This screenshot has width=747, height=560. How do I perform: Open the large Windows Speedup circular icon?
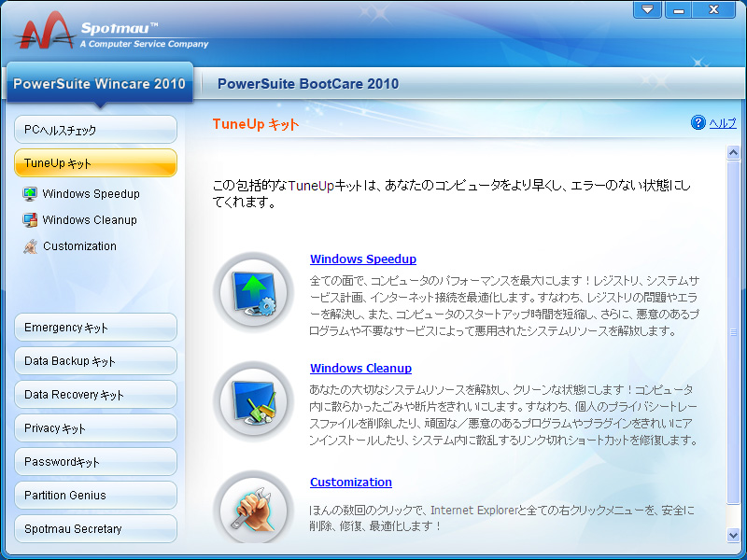[253, 292]
